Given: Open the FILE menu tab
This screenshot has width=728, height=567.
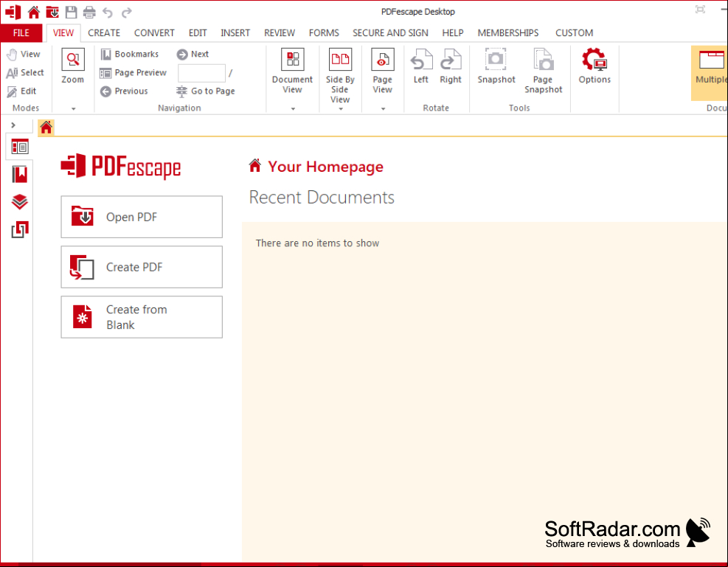Looking at the screenshot, I should [x=21, y=33].
